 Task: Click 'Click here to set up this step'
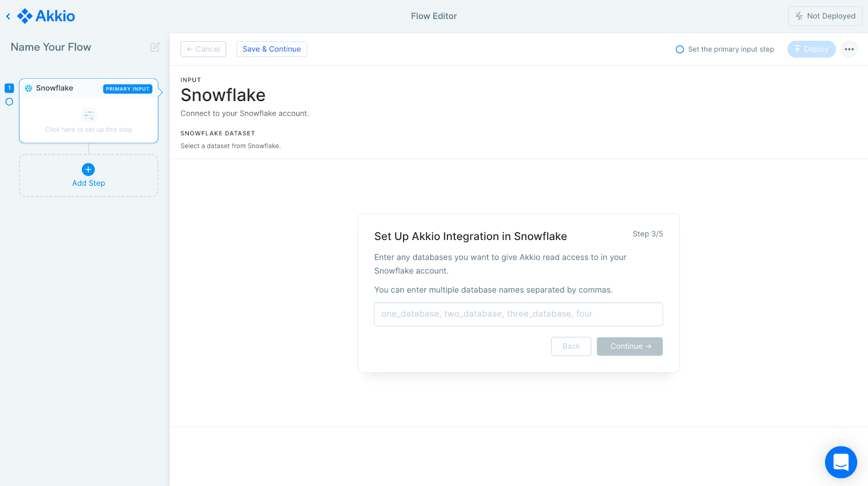click(x=88, y=130)
